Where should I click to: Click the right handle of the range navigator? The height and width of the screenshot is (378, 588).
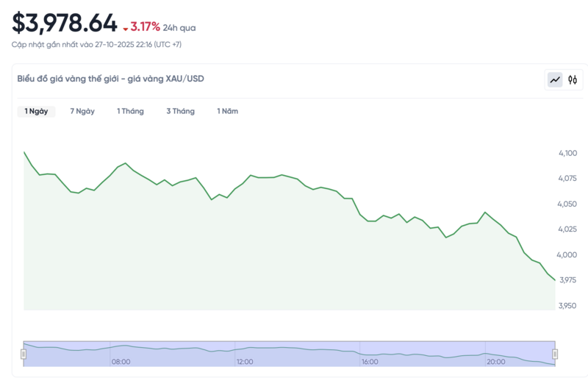tap(555, 354)
